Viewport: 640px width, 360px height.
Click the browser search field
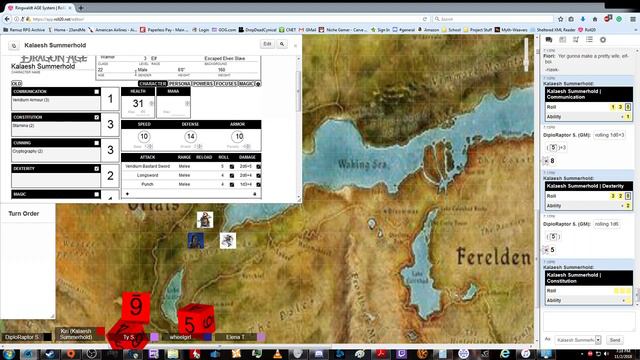493,19
